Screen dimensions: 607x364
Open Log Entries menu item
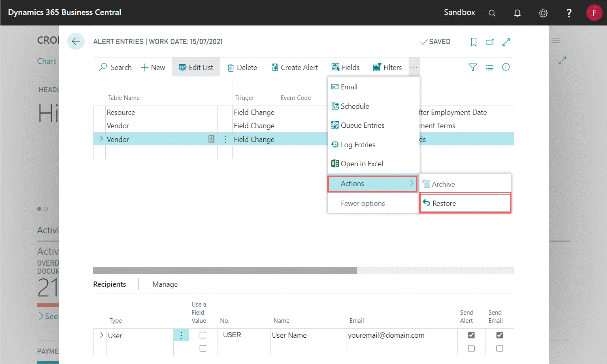click(x=373, y=145)
